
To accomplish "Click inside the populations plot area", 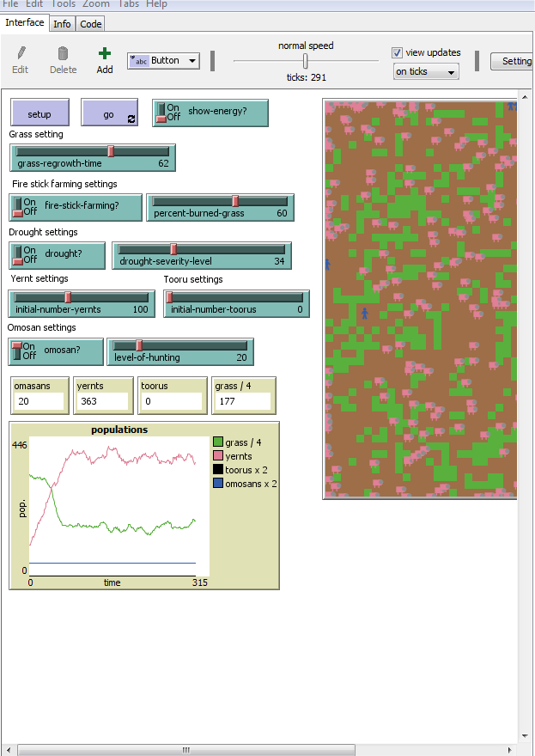I will [x=119, y=506].
